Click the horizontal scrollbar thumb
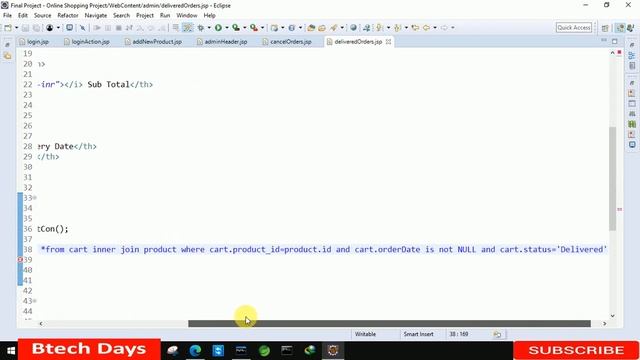 pyautogui.click(x=389, y=324)
